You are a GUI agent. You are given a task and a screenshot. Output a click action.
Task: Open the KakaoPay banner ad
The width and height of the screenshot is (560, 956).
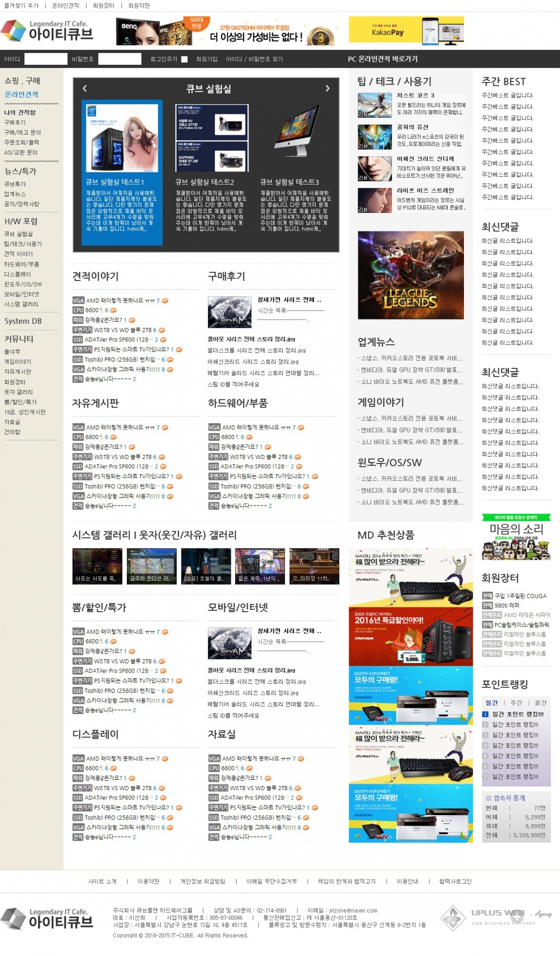point(406,31)
